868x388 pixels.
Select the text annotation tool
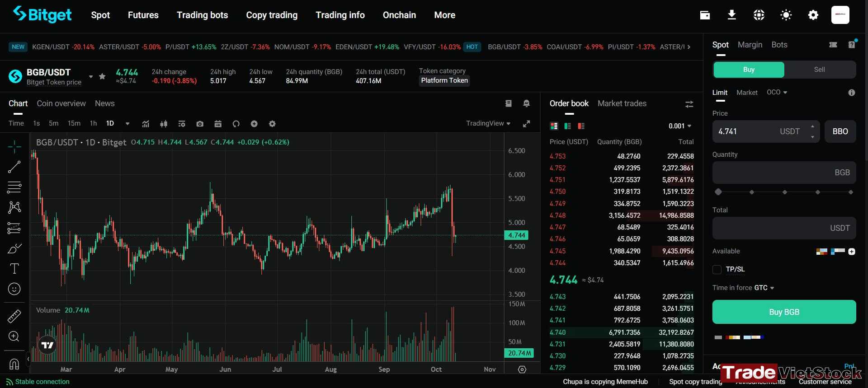coord(14,269)
